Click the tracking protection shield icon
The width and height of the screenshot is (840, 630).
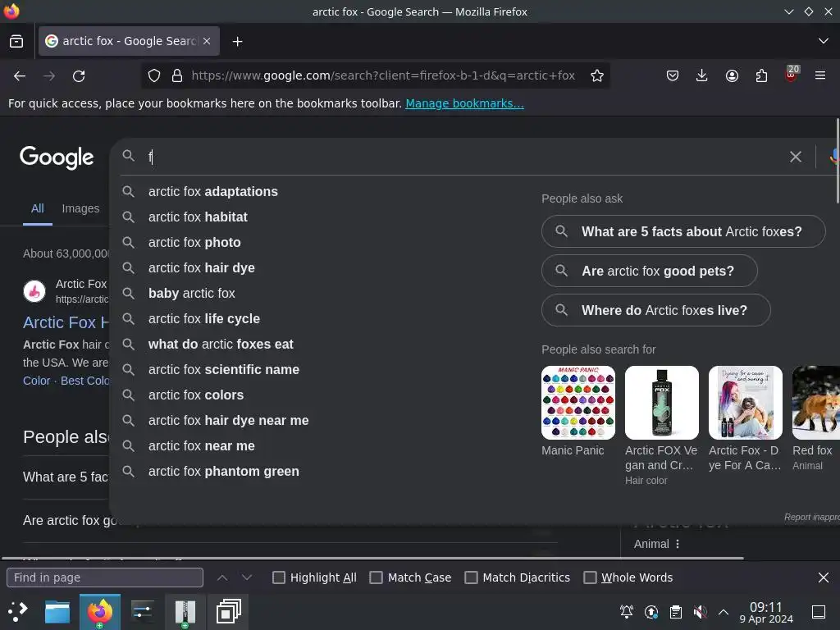tap(154, 76)
